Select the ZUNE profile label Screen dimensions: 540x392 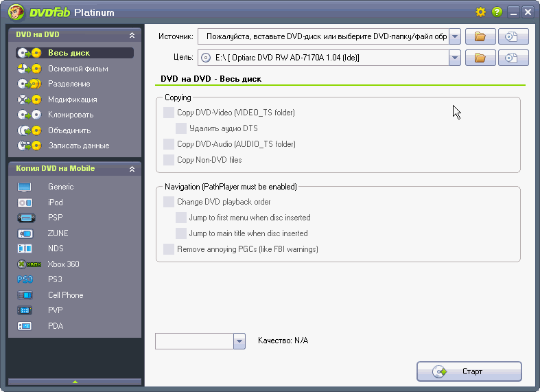[x=58, y=233]
